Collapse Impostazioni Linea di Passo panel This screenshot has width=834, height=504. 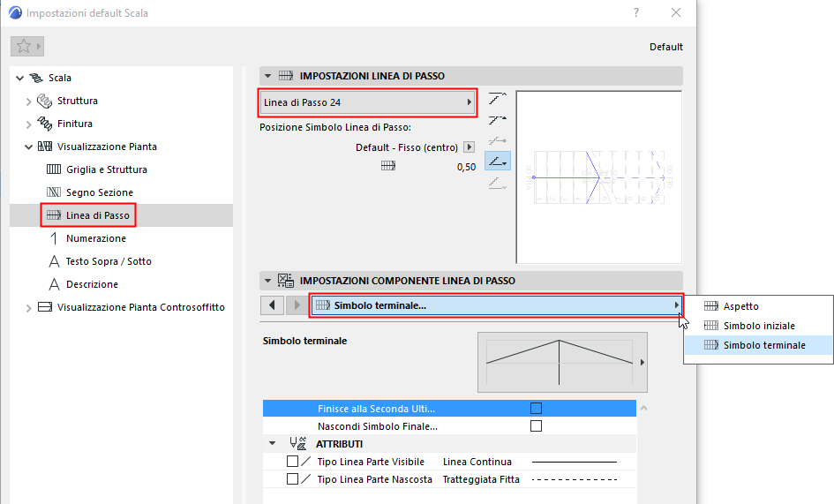pos(267,76)
